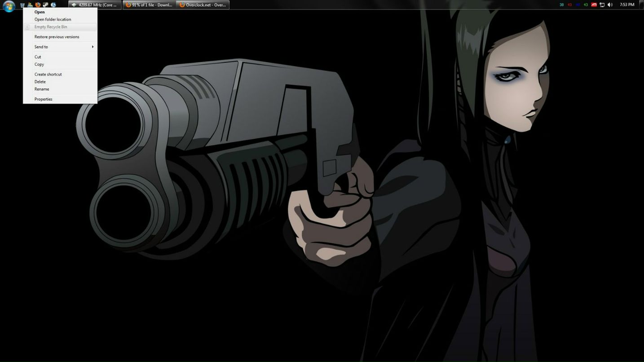The height and width of the screenshot is (362, 644).
Task: Open the 91% of 1 file download window
Action: point(149,5)
